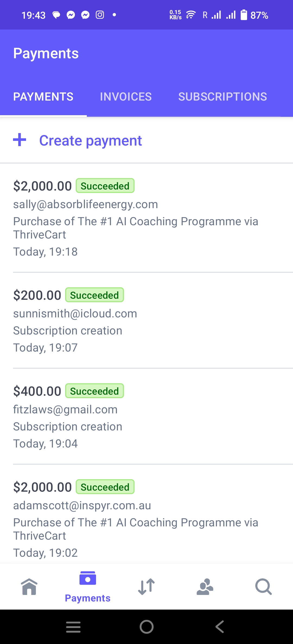
Task: Tap the plus icon beside Create payment
Action: 20,140
